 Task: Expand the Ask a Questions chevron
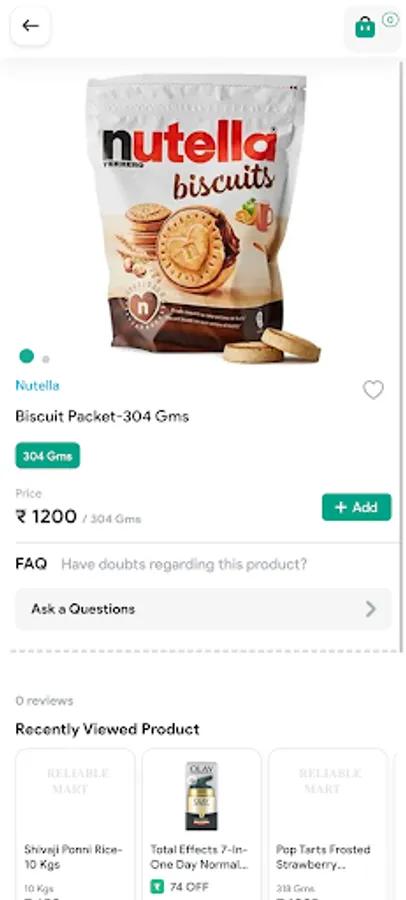[371, 609]
